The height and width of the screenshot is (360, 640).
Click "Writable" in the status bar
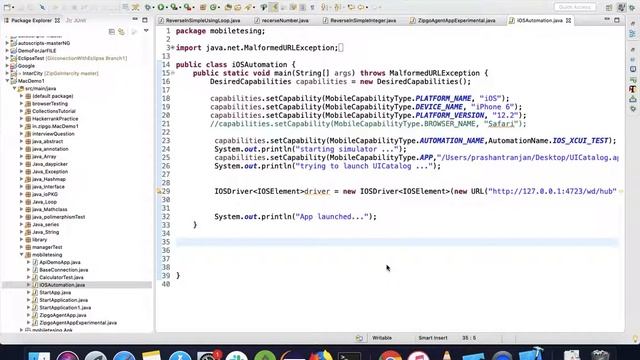pyautogui.click(x=382, y=338)
